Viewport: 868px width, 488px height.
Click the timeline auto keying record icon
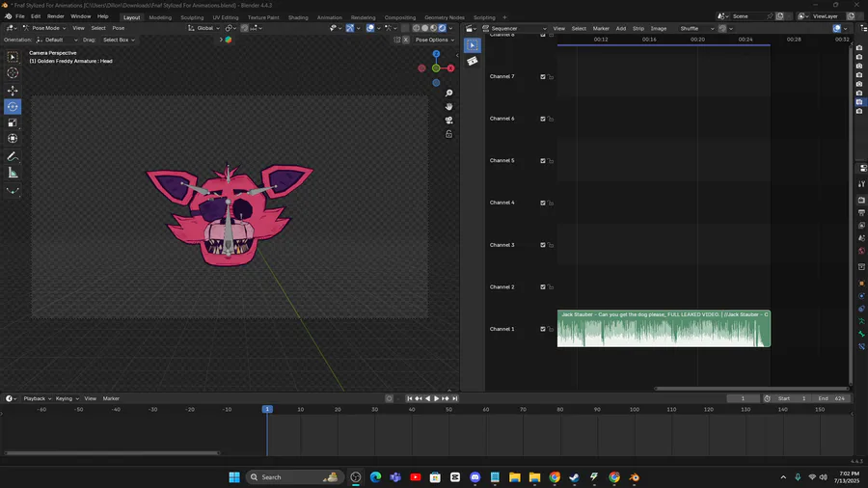(x=390, y=398)
